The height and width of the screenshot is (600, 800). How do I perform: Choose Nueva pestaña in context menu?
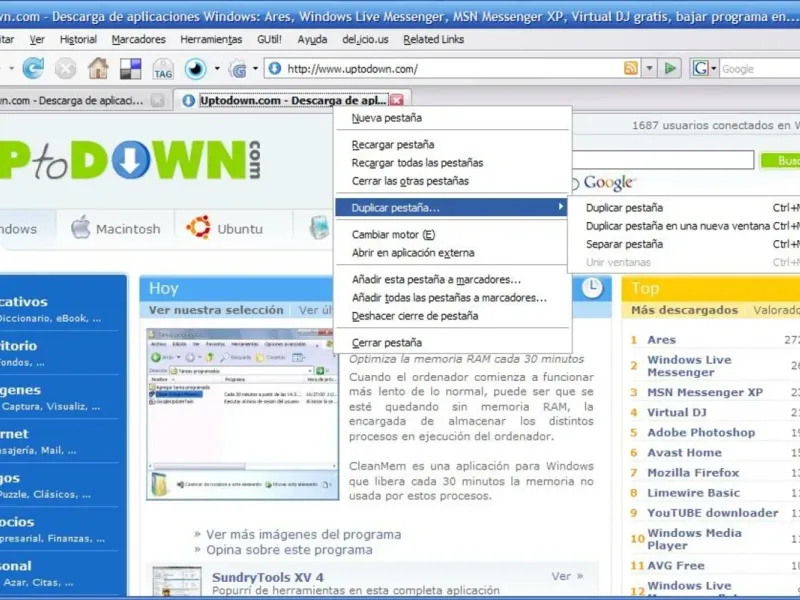tap(452, 118)
